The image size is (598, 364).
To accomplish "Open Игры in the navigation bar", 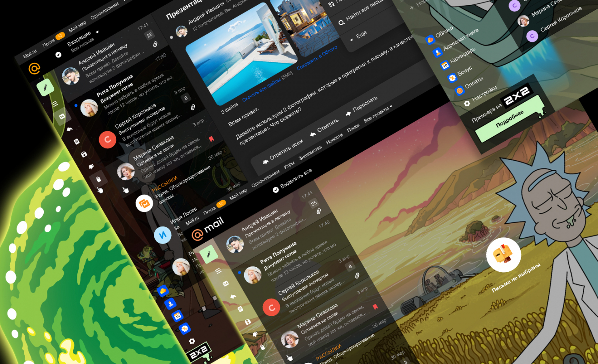I will point(289,165).
